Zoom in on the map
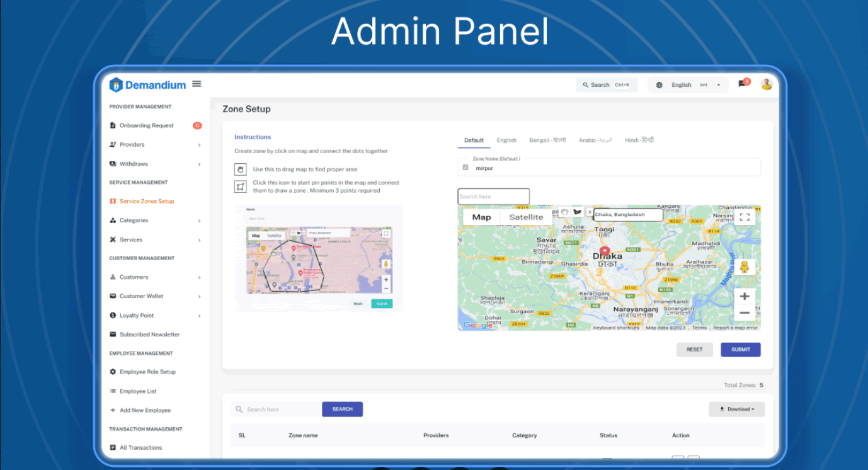The height and width of the screenshot is (470, 868). (744, 296)
